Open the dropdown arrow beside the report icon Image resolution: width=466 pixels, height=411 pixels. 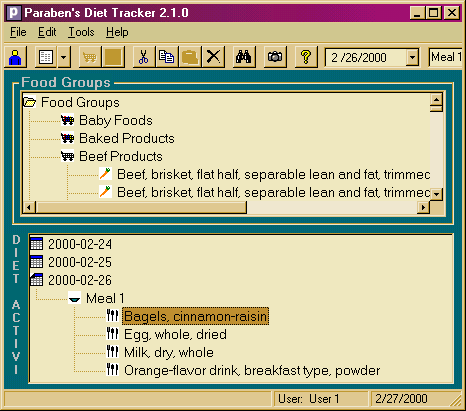63,57
